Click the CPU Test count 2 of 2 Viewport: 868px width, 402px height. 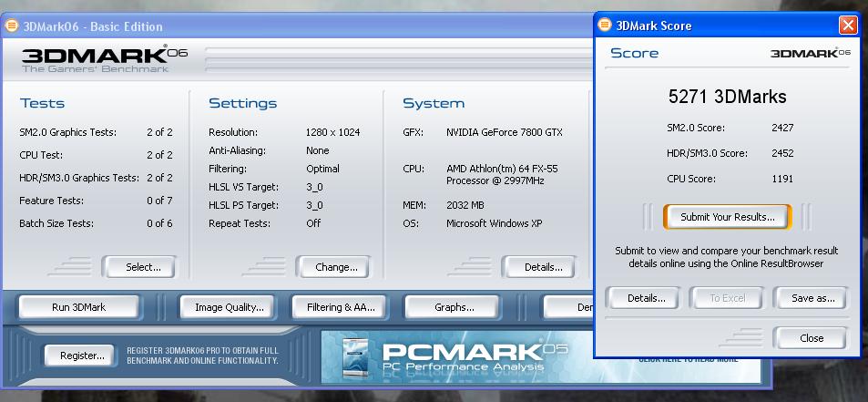159,155
